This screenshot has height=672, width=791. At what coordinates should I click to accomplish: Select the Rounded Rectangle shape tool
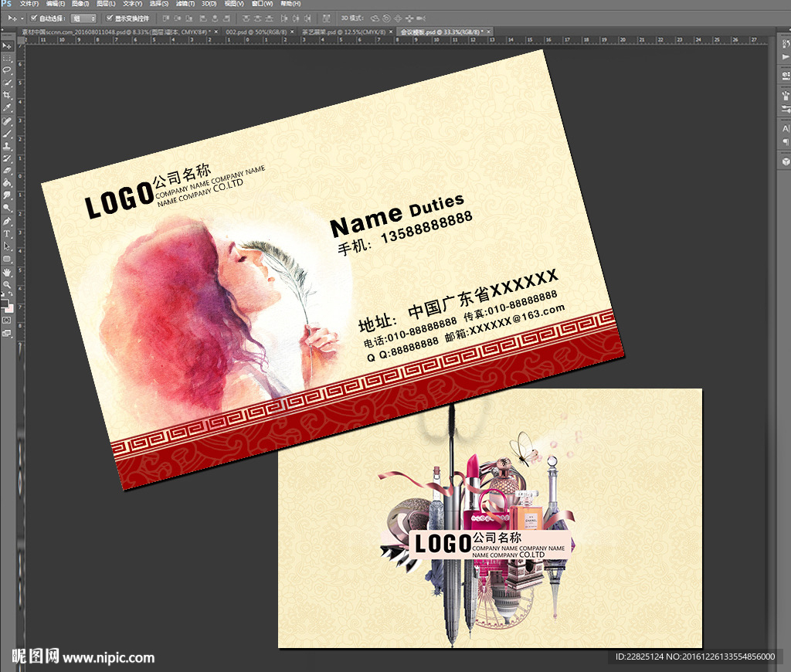point(6,259)
